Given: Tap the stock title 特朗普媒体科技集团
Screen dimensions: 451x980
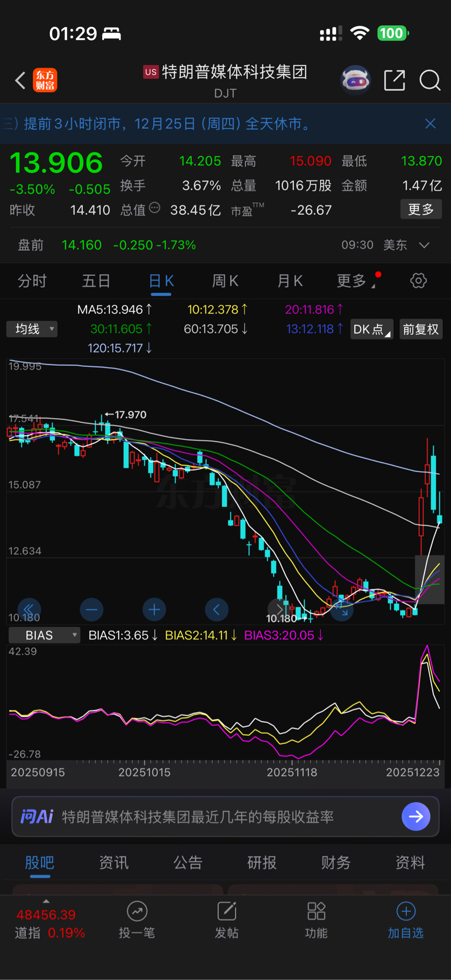Looking at the screenshot, I should (234, 72).
